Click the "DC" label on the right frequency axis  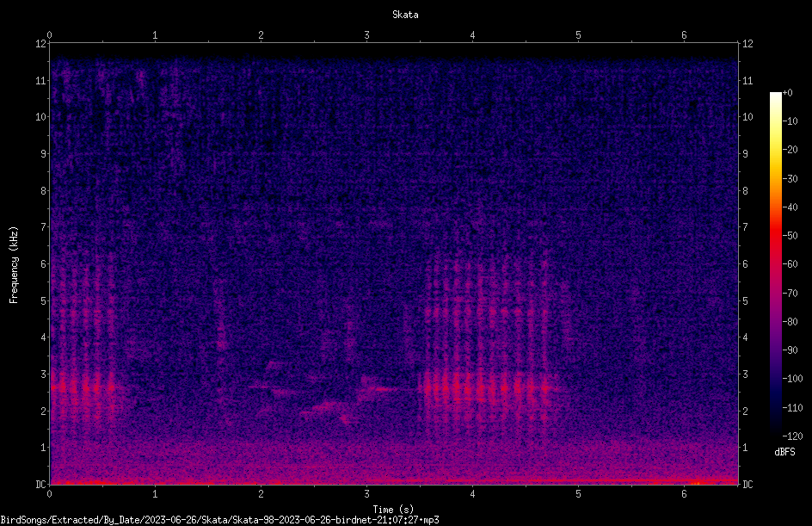[x=747, y=485]
